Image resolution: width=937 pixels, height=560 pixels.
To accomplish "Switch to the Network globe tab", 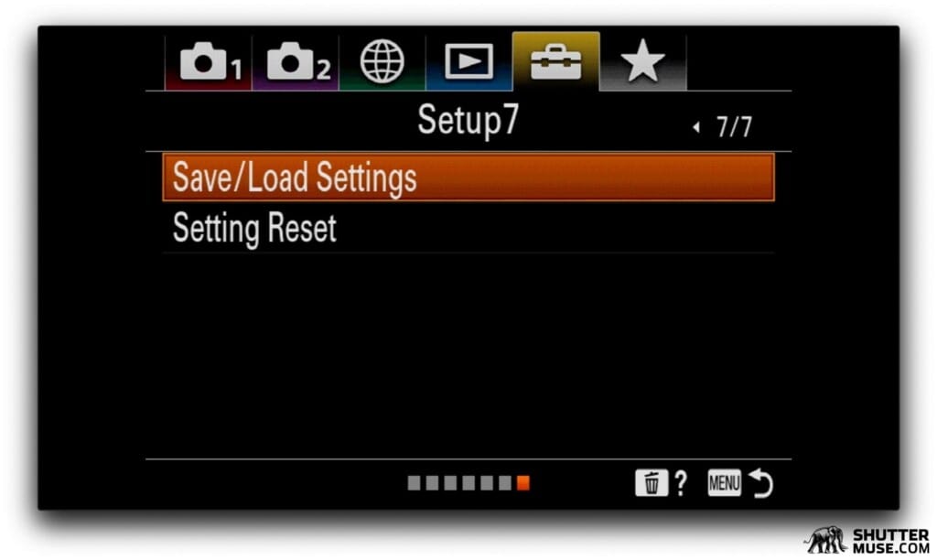I will 382,61.
